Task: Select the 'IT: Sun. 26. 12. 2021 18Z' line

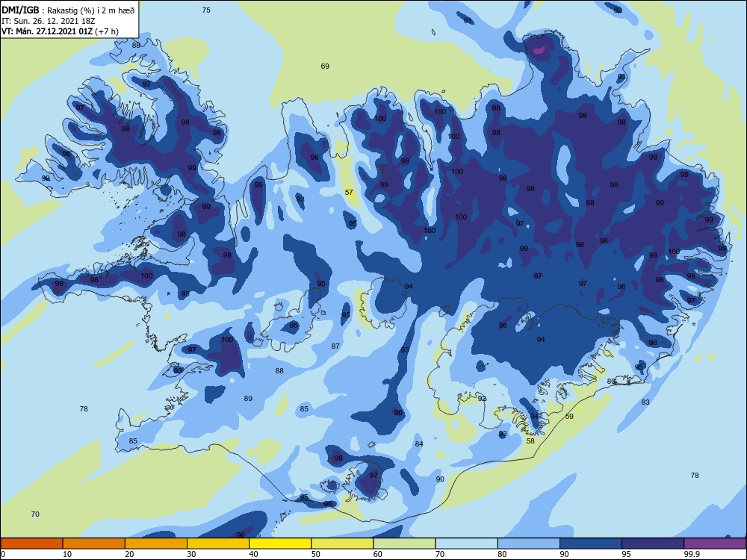Action: (48, 21)
